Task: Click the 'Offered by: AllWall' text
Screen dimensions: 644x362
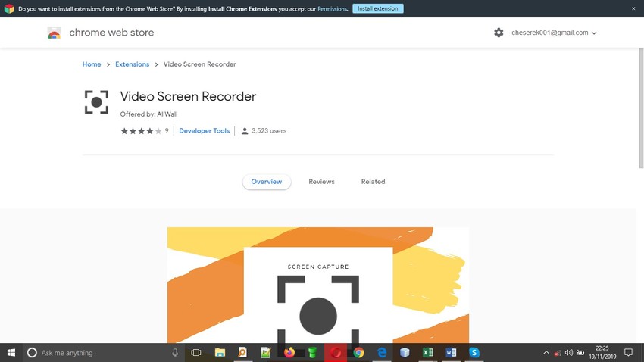Action: click(x=148, y=114)
